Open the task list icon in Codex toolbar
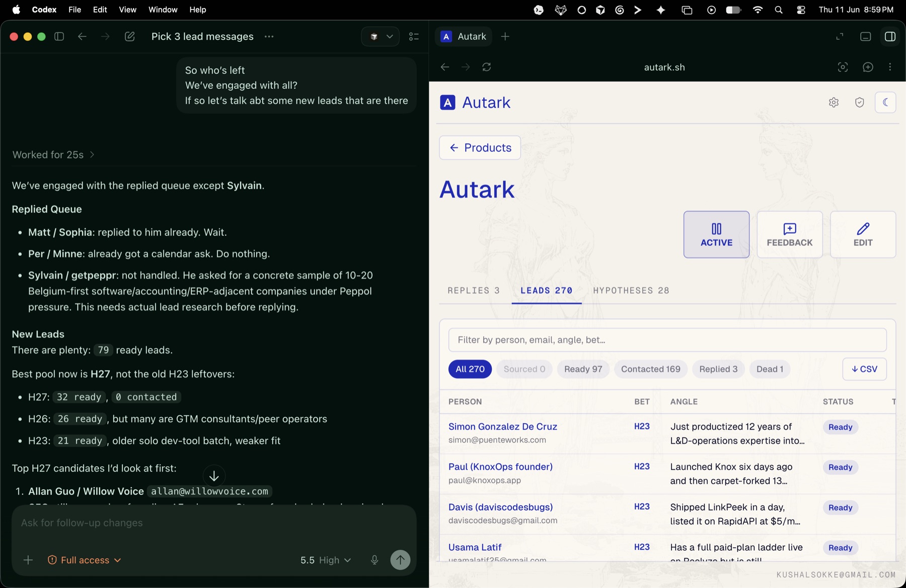 coord(414,37)
